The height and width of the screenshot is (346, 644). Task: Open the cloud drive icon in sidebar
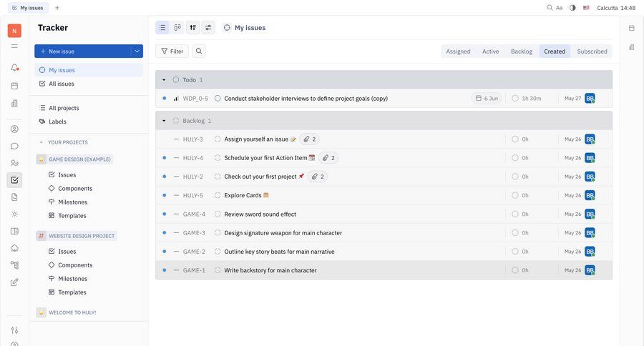(14, 248)
